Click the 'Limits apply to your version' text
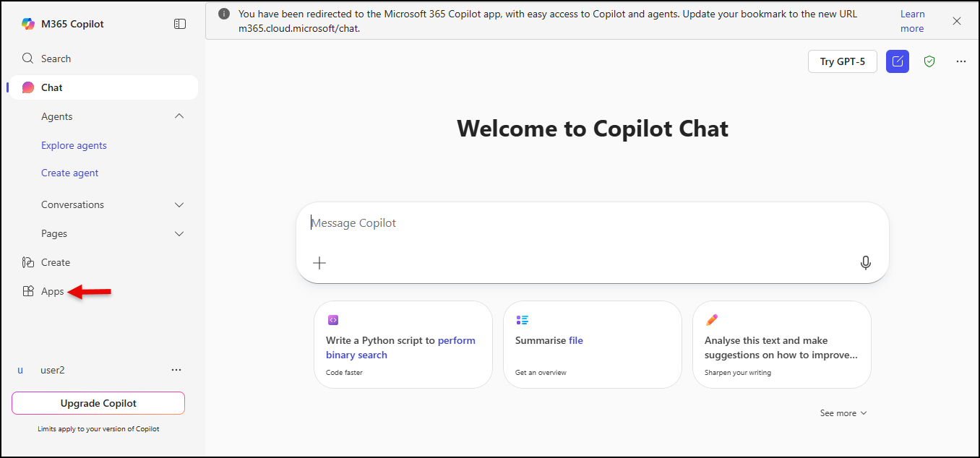This screenshot has width=980, height=458. (98, 428)
